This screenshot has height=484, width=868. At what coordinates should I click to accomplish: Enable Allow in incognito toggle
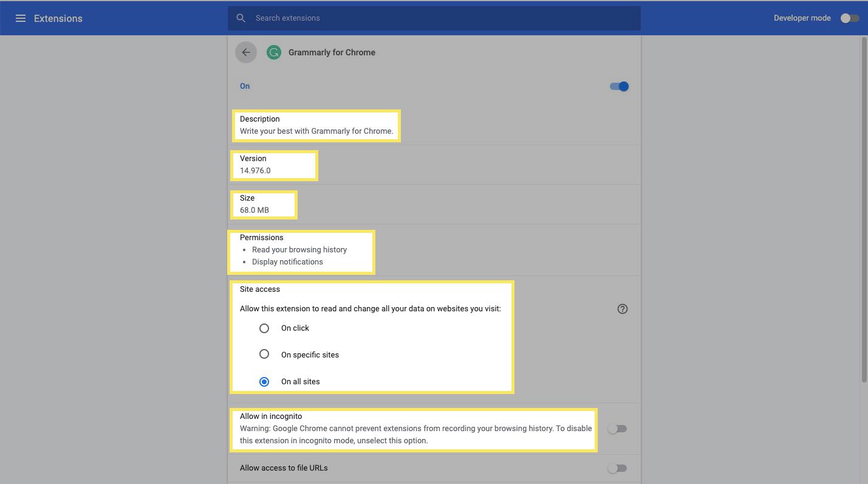(617, 429)
